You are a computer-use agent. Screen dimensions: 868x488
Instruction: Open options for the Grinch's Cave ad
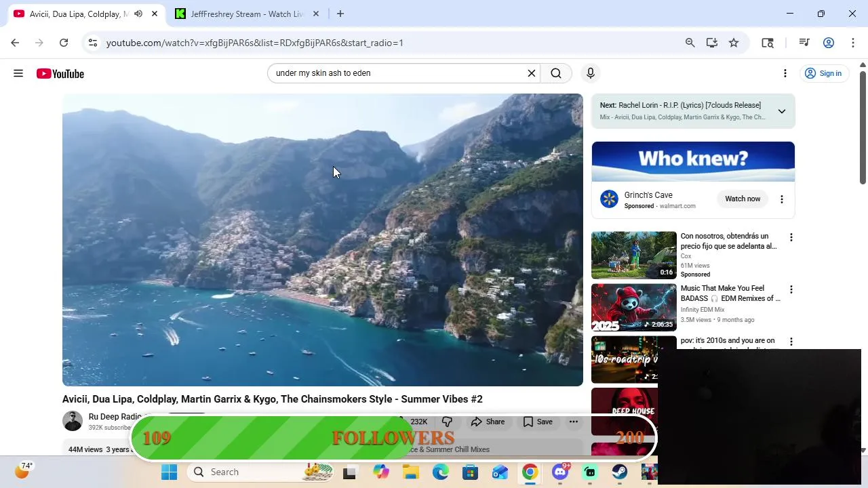click(782, 199)
